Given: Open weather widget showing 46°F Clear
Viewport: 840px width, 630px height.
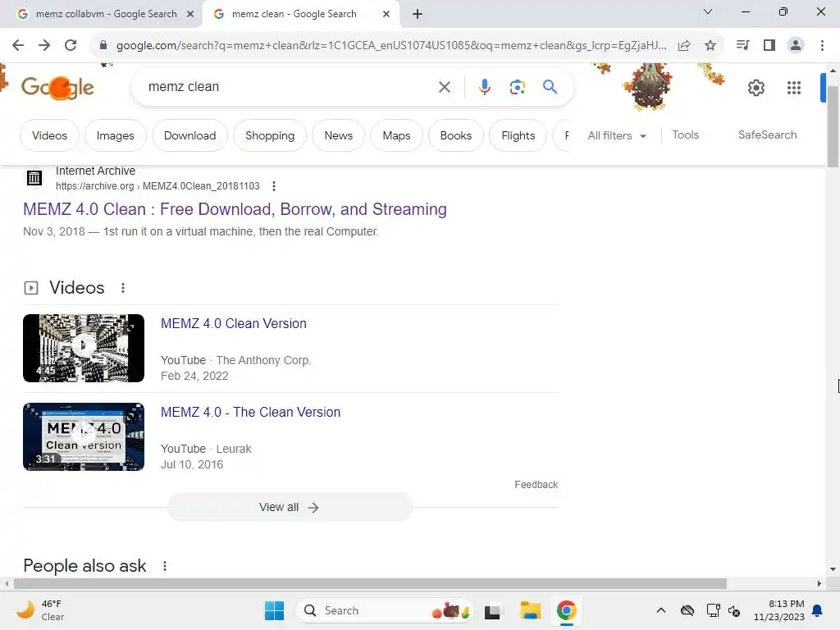Looking at the screenshot, I should tap(40, 610).
